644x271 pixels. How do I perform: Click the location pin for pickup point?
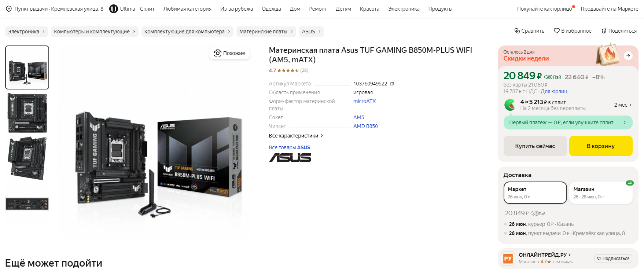coord(9,9)
